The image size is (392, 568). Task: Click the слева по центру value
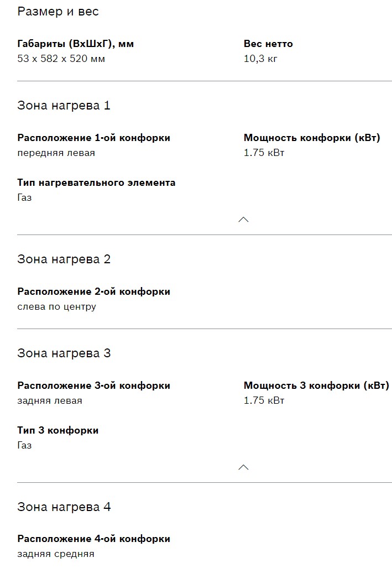pyautogui.click(x=57, y=307)
